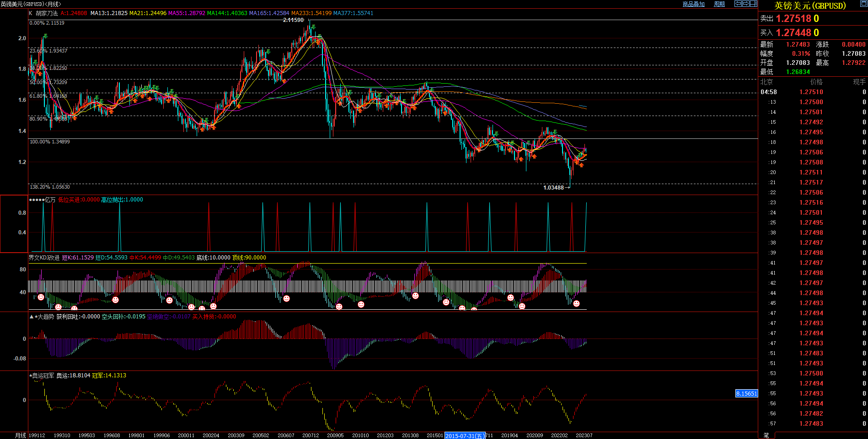868x439 pixels.
Task: Click the 1.03488 low price marker
Action: 553,188
